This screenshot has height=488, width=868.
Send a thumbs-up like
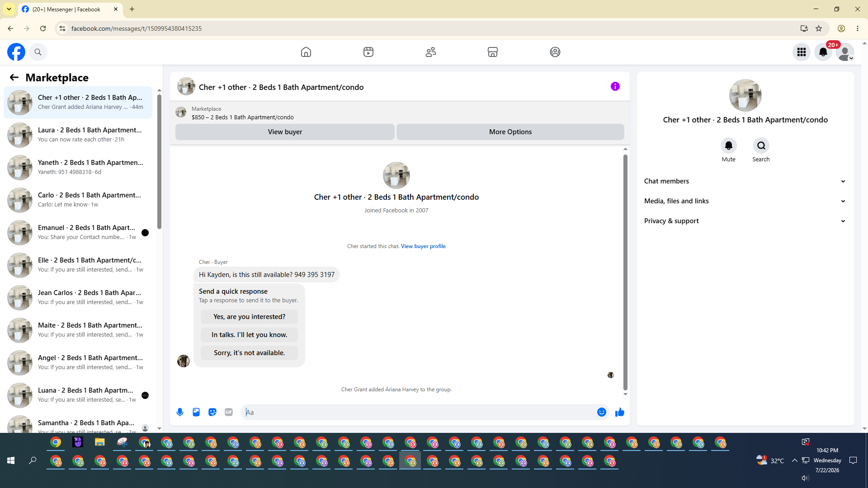click(620, 412)
